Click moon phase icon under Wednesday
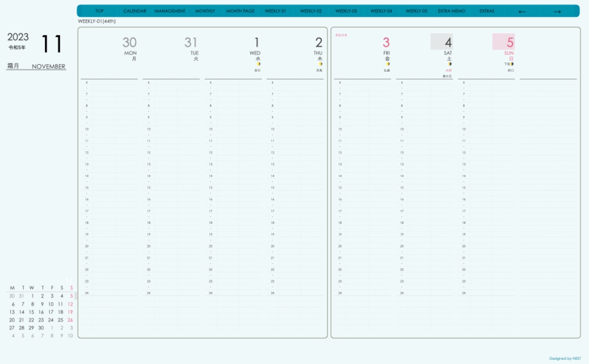The image size is (589, 364). tap(259, 64)
